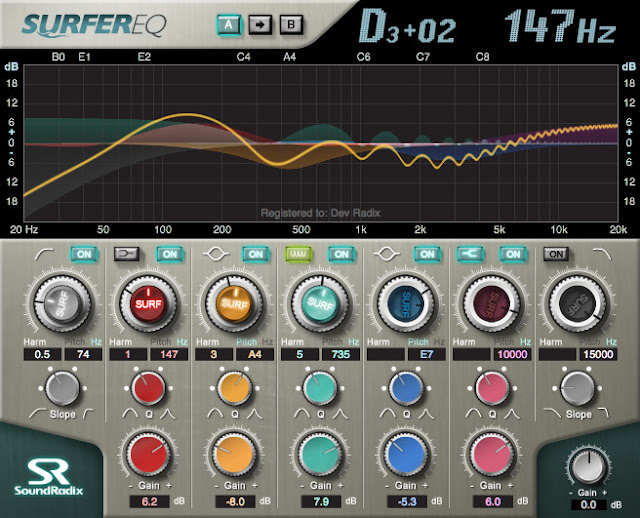Click the teal SURF knob
This screenshot has width=640, height=518.
[x=320, y=304]
